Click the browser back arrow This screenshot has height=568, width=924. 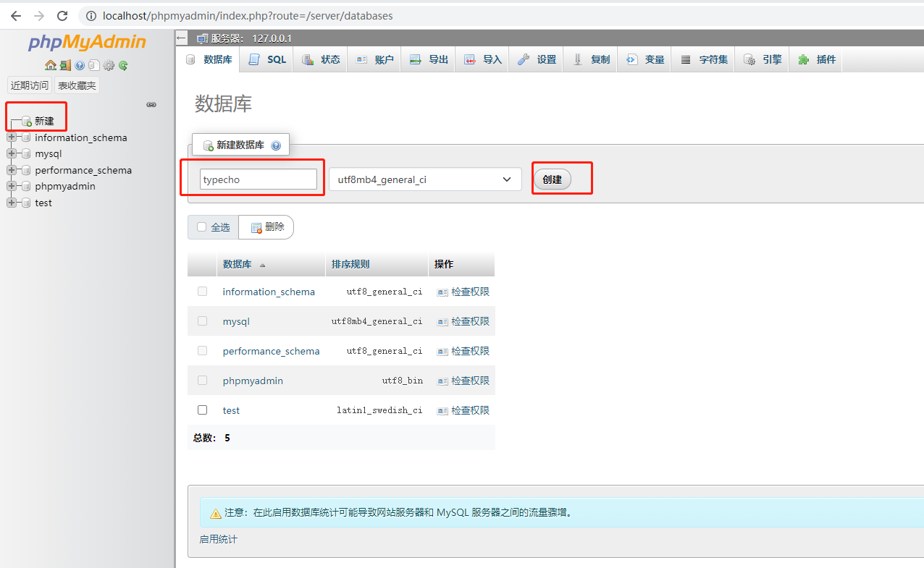pos(16,15)
